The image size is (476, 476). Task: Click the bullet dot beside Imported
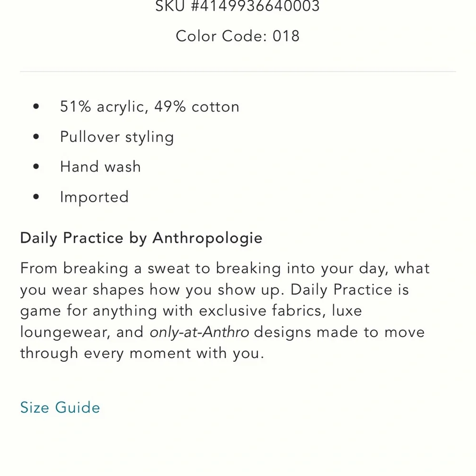coord(37,197)
